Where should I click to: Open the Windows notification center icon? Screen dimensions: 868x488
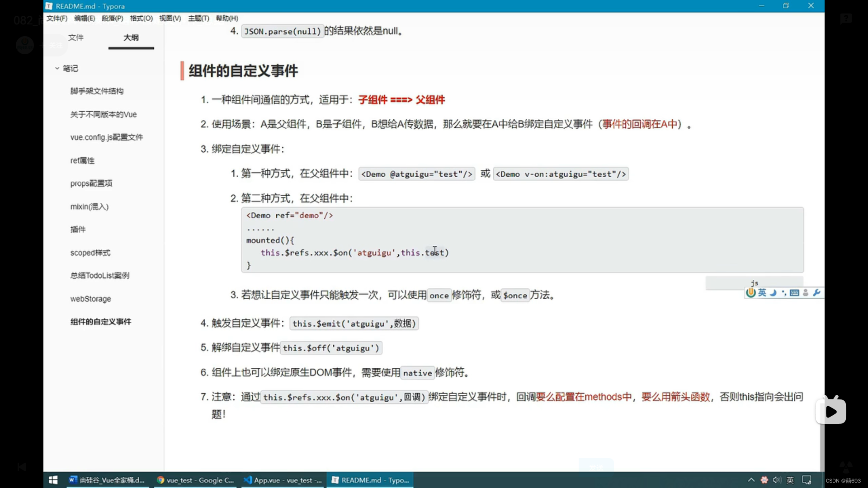click(x=807, y=480)
